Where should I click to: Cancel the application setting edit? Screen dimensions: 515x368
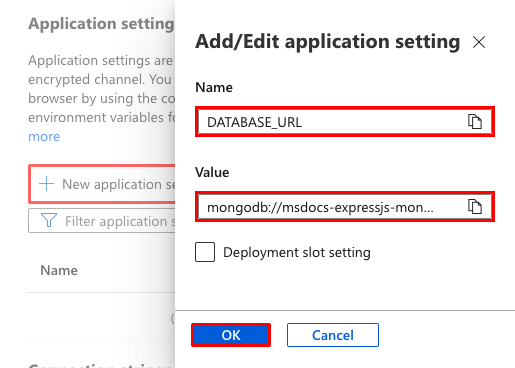tap(333, 335)
